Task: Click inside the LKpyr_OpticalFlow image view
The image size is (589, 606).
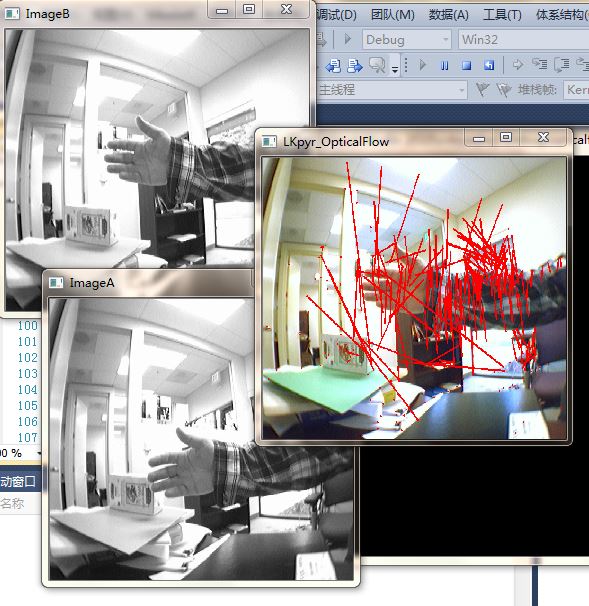Action: click(414, 298)
